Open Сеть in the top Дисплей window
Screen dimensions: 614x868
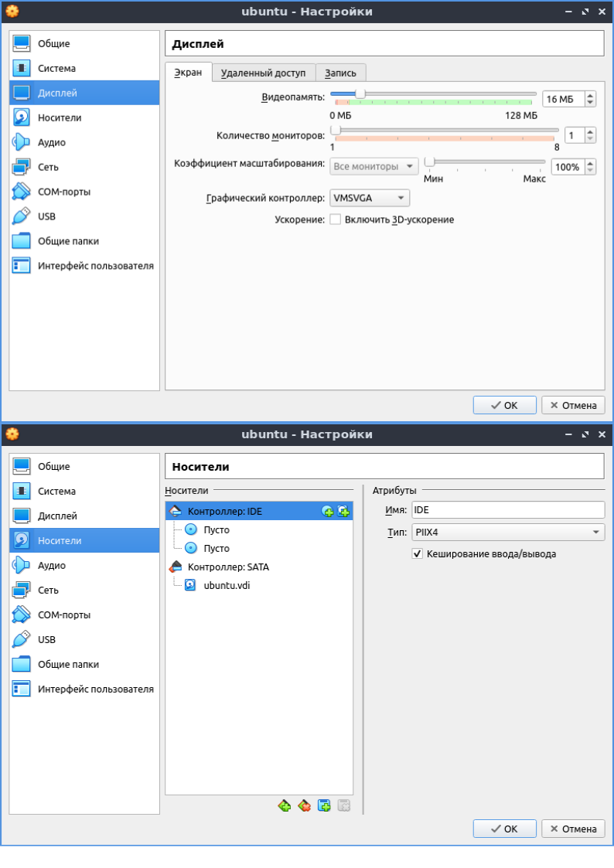[x=84, y=167]
